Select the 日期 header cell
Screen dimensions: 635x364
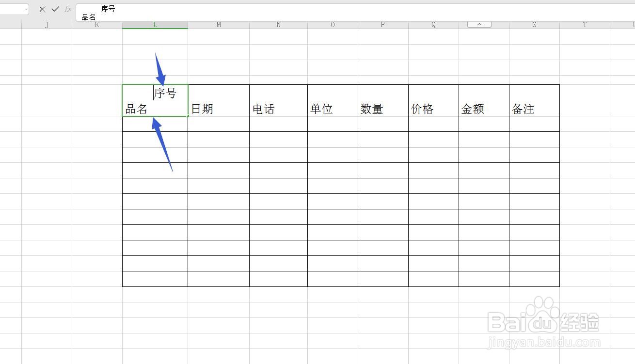click(x=218, y=100)
